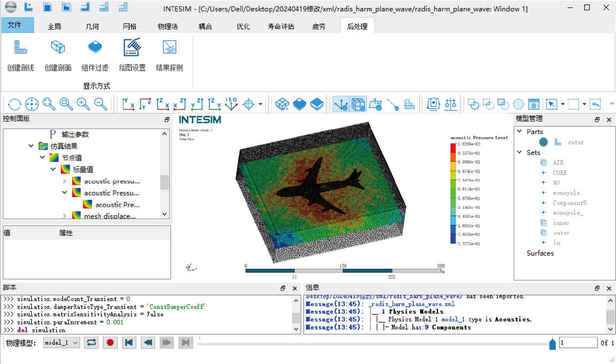The width and height of the screenshot is (616, 364).
Task: Collapse the acoustic Pressu... tree node
Action: (65, 193)
